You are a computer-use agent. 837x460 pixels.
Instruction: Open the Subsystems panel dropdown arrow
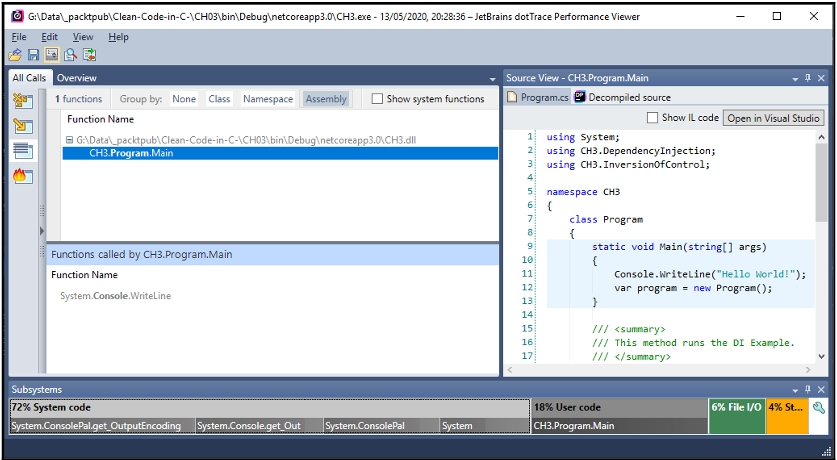coord(793,389)
